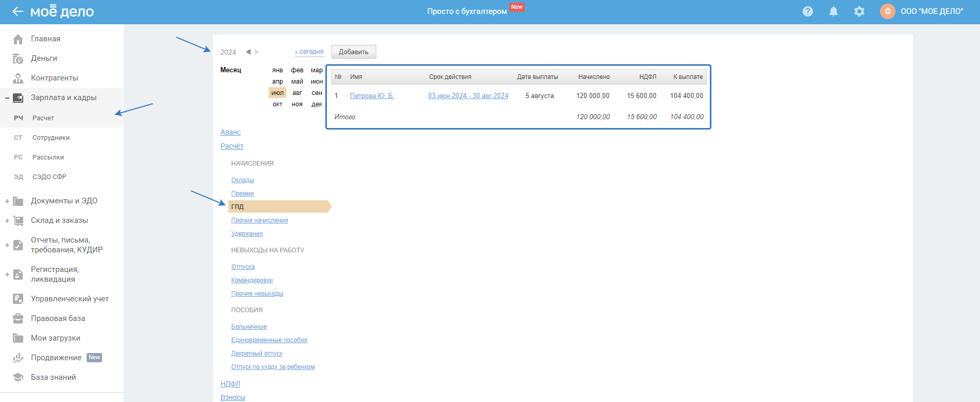Expand the Документы и ЭДО section
Image resolution: width=980 pixels, height=402 pixels.
7,201
